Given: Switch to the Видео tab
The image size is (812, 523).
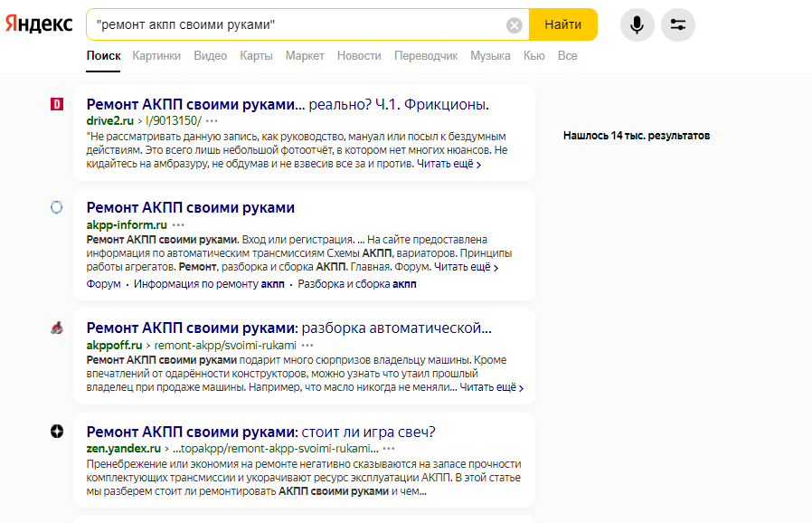Looking at the screenshot, I should pos(211,56).
